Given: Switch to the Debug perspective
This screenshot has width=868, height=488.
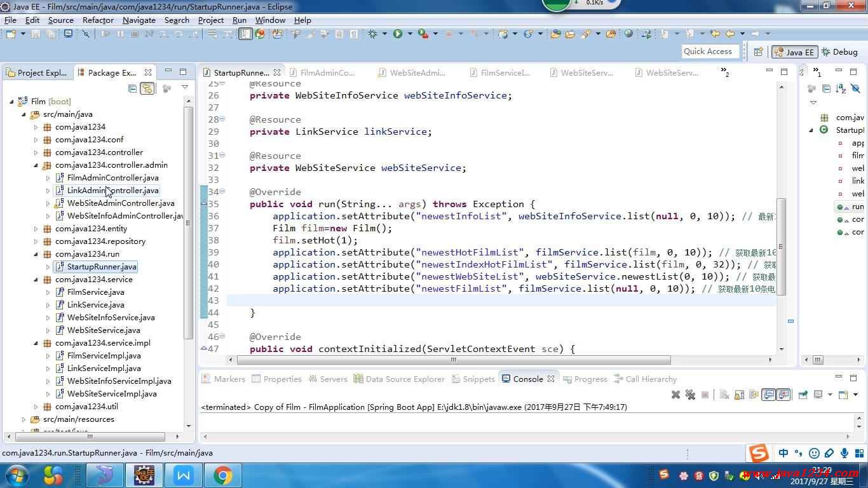Looking at the screenshot, I should tap(839, 52).
